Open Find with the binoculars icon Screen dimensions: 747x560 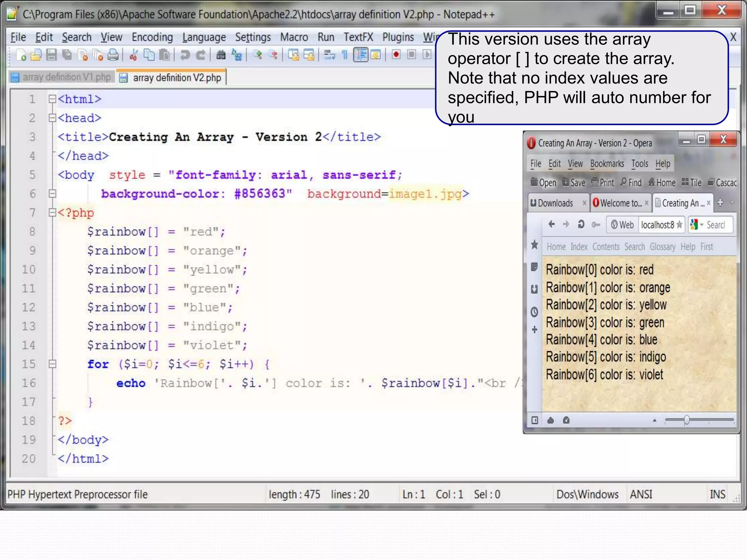pyautogui.click(x=221, y=55)
